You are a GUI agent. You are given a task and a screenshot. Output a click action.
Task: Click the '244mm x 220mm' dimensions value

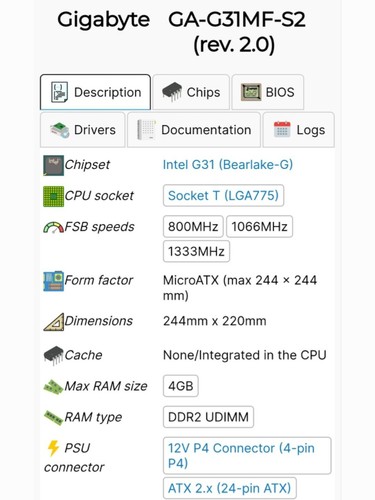(215, 321)
